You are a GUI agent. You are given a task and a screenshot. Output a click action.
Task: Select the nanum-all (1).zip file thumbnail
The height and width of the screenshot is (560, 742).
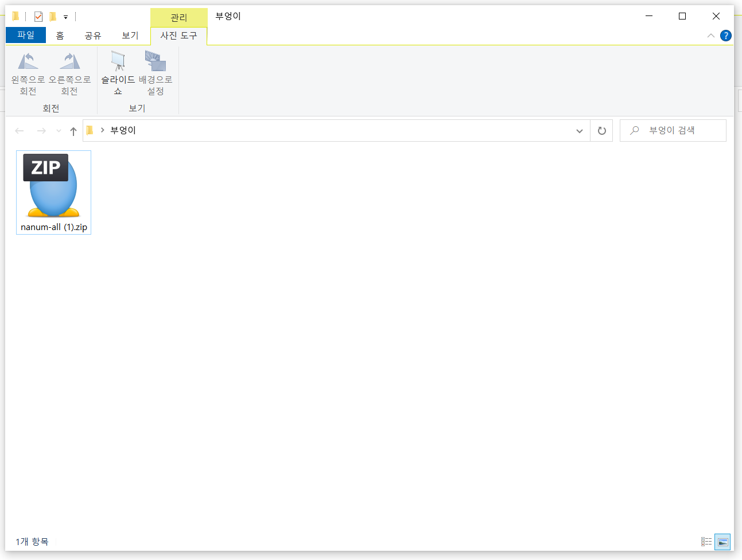53,185
